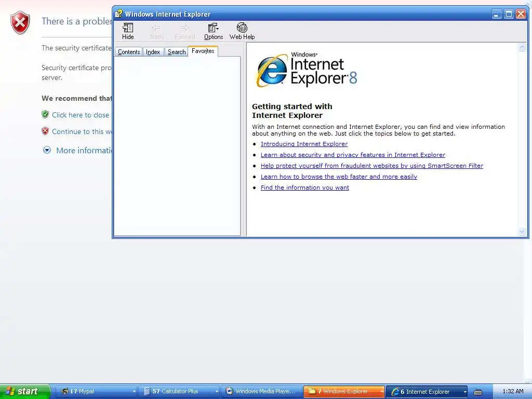The width and height of the screenshot is (532, 399).
Task: Maximize the Windows Internet Explorer help window
Action: (509, 14)
